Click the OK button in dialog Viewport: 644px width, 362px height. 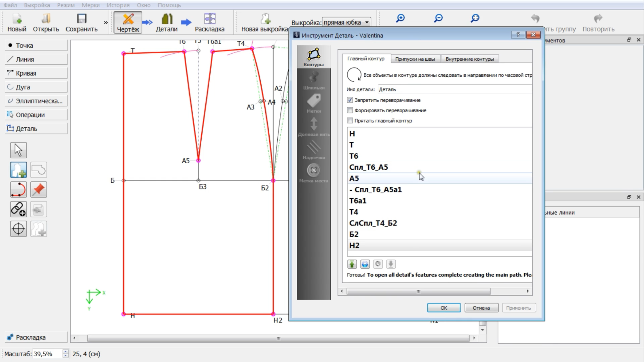[444, 308]
